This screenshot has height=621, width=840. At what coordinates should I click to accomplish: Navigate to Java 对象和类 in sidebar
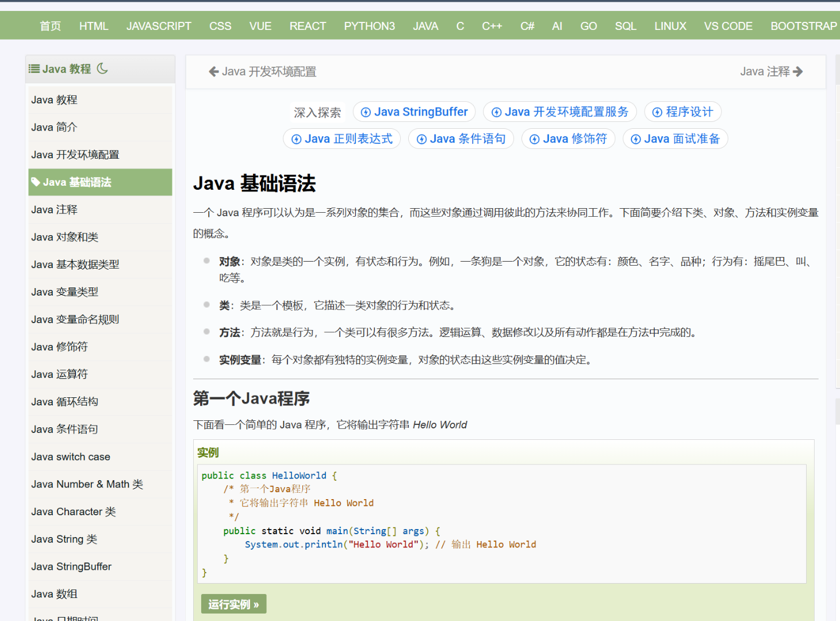(x=64, y=237)
